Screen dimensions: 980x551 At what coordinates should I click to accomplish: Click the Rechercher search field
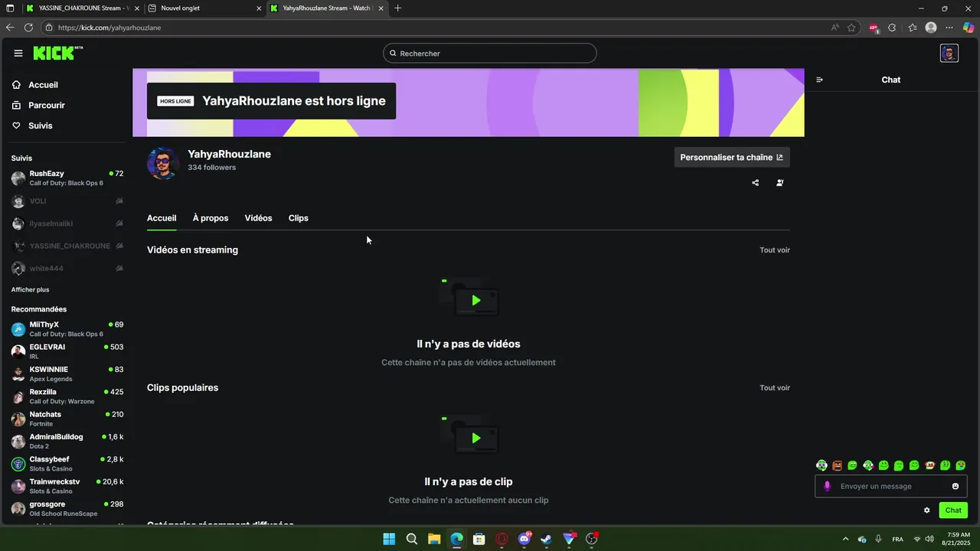coord(490,54)
